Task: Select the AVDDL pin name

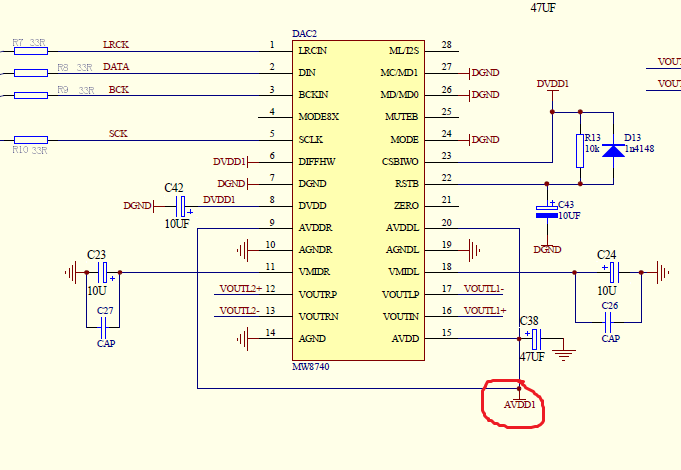Action: coord(403,228)
